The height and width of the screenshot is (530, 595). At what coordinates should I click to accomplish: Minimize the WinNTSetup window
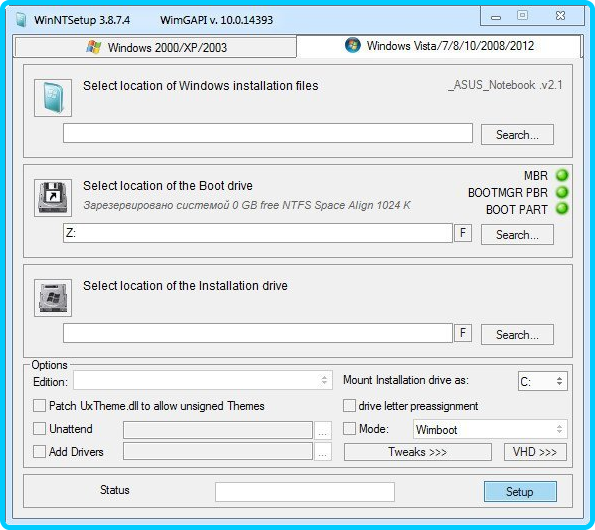coord(496,17)
